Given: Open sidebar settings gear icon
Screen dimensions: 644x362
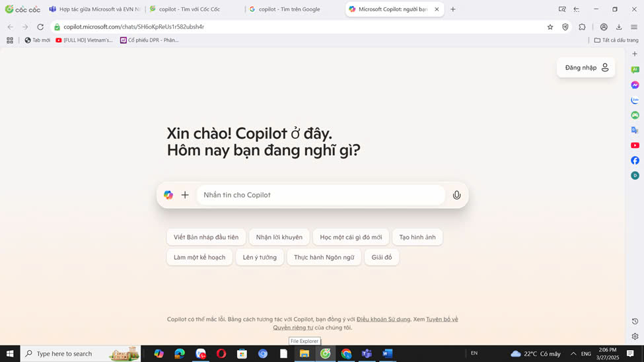Looking at the screenshot, I should click(635, 336).
